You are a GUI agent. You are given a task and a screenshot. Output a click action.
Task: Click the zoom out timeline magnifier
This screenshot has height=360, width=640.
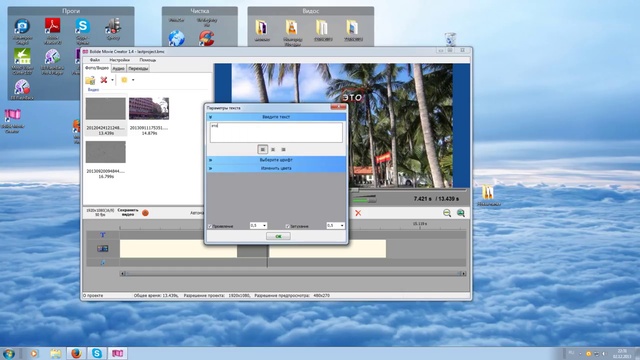[447, 213]
